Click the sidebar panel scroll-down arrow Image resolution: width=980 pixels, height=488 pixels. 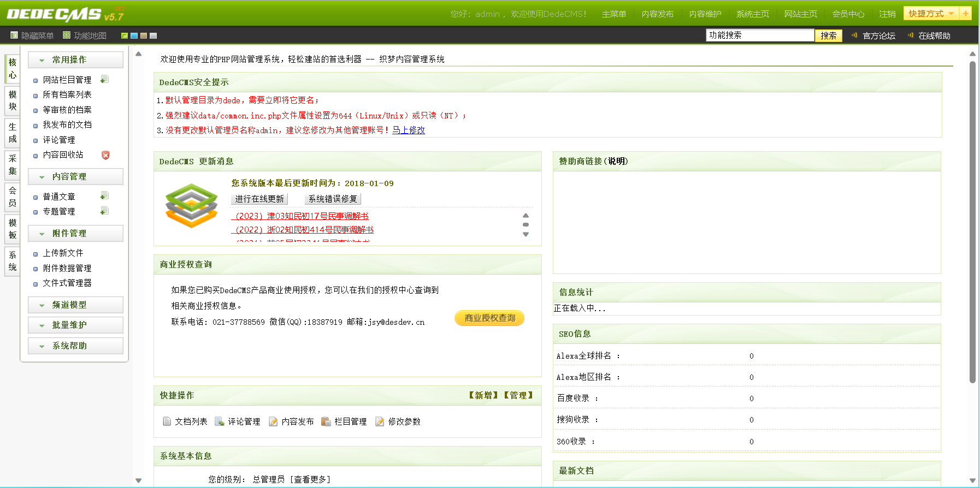pyautogui.click(x=139, y=481)
